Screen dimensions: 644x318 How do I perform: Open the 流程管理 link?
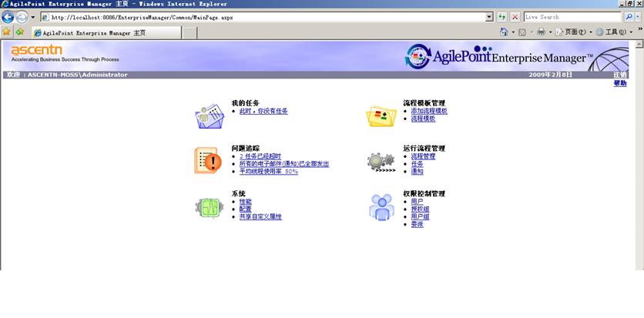coord(423,156)
